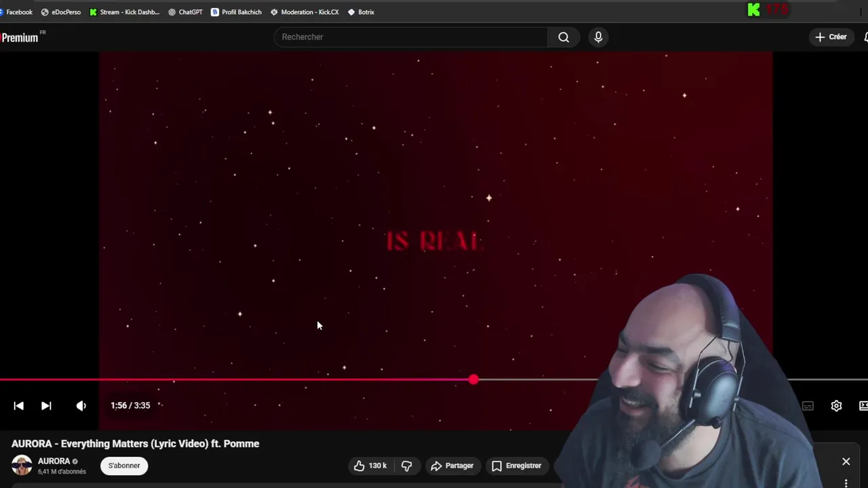
Task: Save the video with Enregistrer
Action: click(x=517, y=466)
